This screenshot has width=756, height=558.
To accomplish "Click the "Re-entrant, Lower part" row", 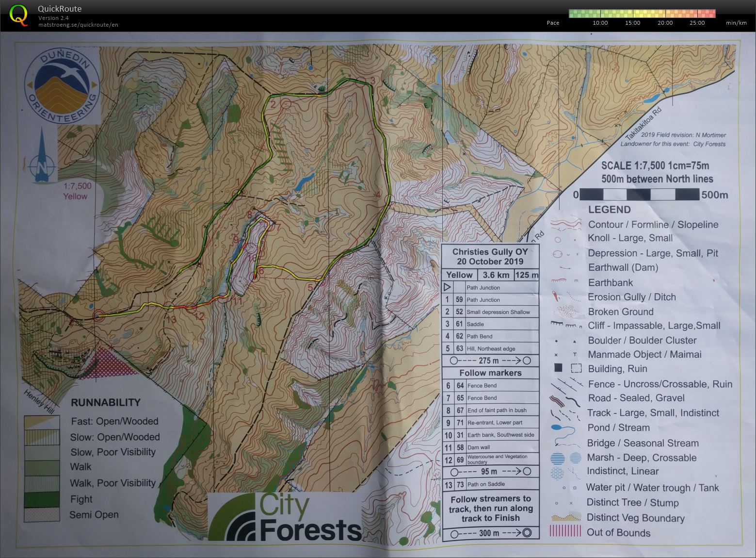I will 490,422.
